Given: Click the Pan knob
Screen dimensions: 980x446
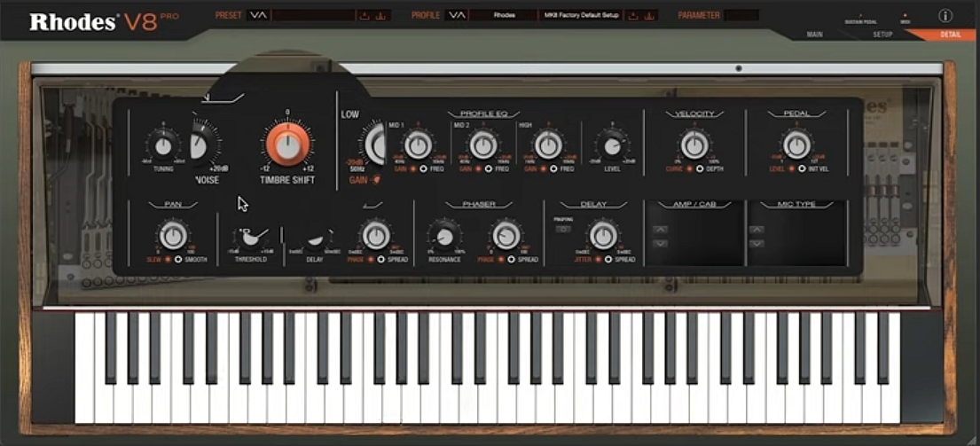Looking at the screenshot, I should tap(173, 236).
